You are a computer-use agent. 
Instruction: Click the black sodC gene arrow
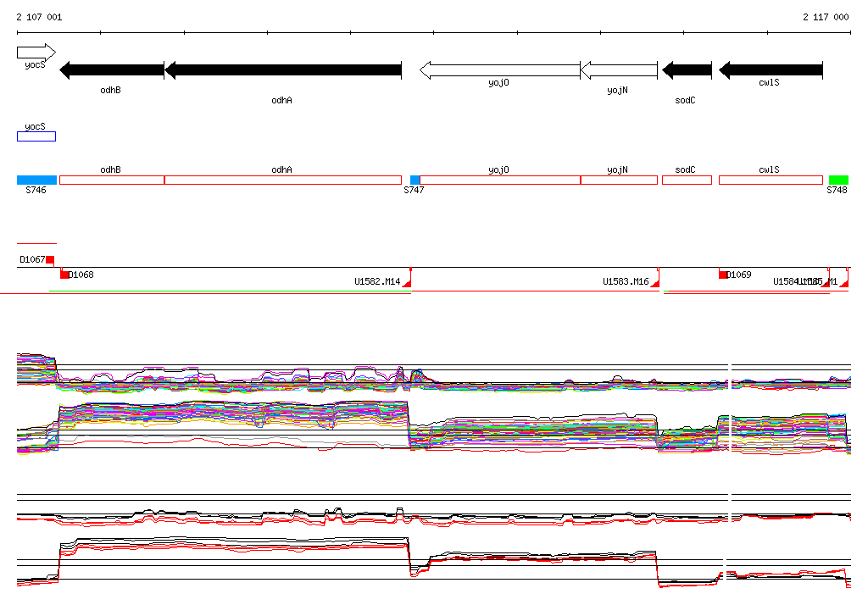tap(687, 70)
